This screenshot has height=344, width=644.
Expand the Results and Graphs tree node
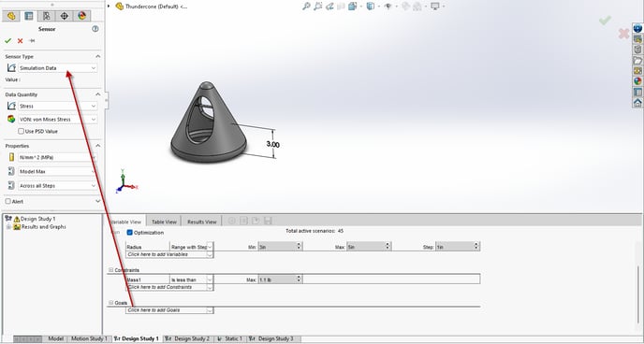click(x=8, y=227)
